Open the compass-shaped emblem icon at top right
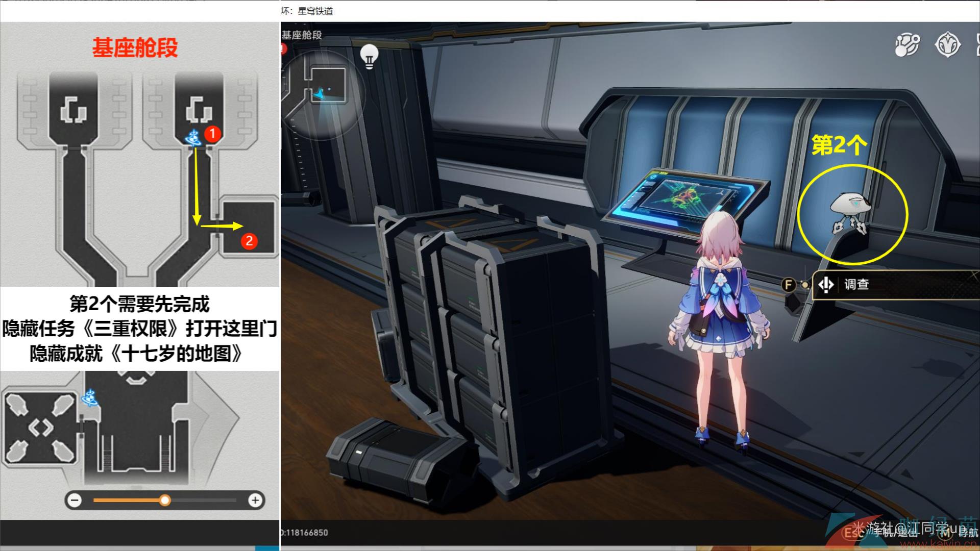 pyautogui.click(x=947, y=45)
